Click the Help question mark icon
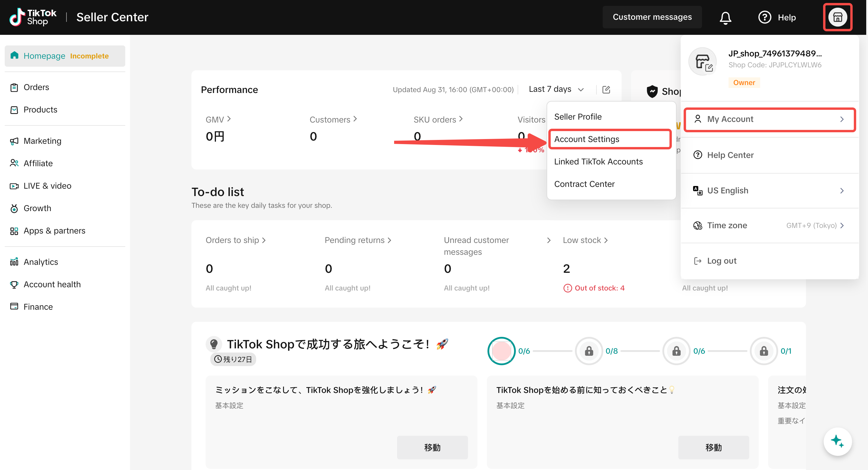The height and width of the screenshot is (470, 868). 764,17
